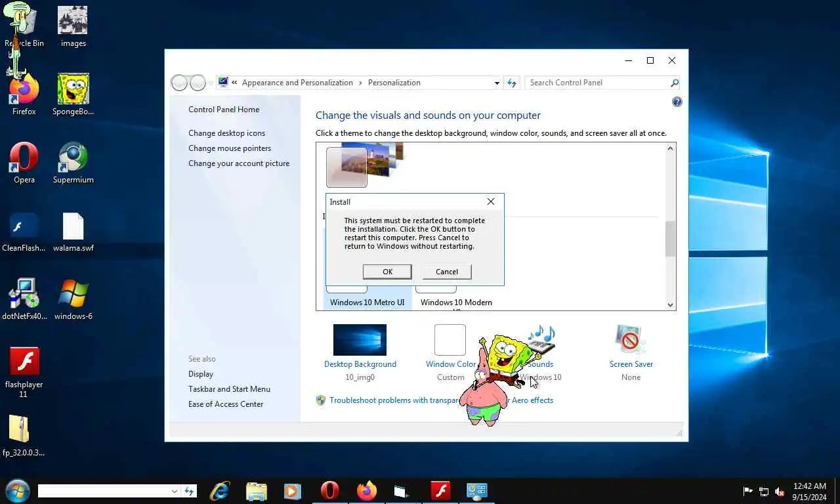This screenshot has width=840, height=504.
Task: Select the fp_32.0.0.3 zip archive icon
Action: coord(24,436)
